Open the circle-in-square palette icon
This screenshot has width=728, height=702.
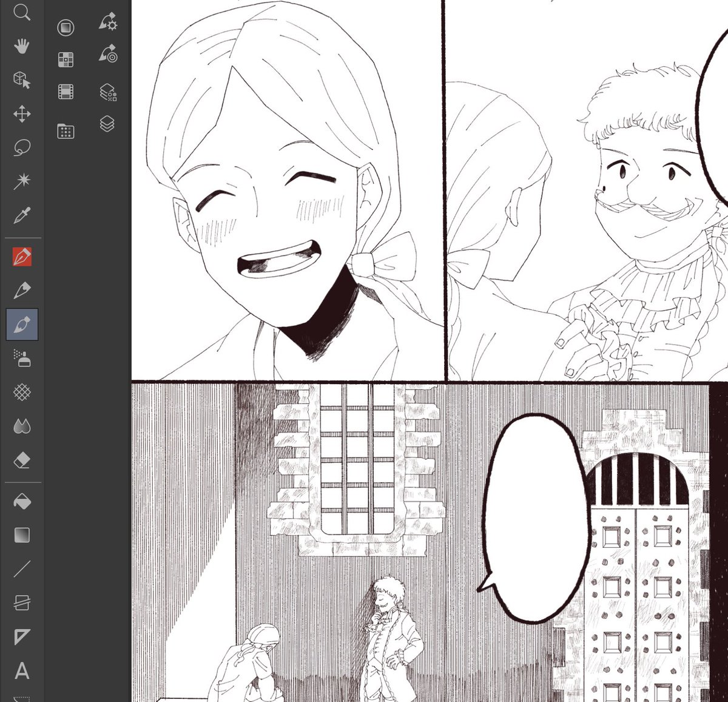tap(66, 27)
